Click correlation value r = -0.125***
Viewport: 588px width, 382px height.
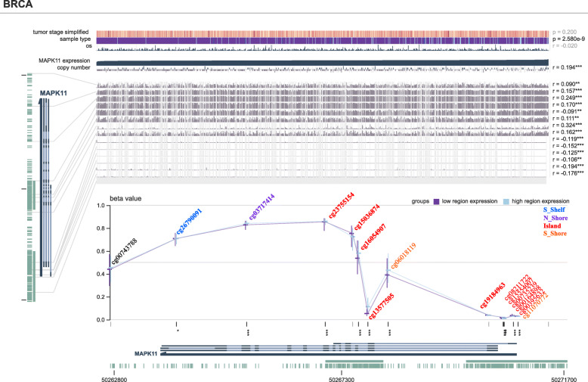tap(568, 153)
